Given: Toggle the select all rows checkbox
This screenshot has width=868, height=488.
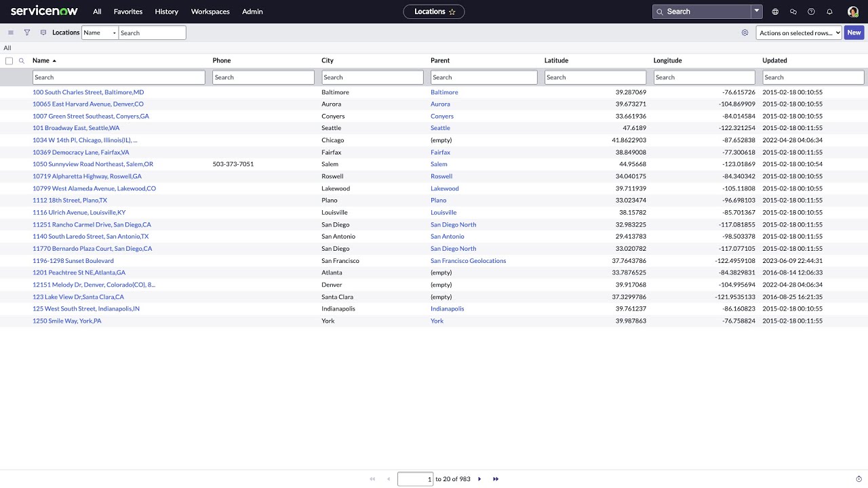Looking at the screenshot, I should [x=9, y=61].
